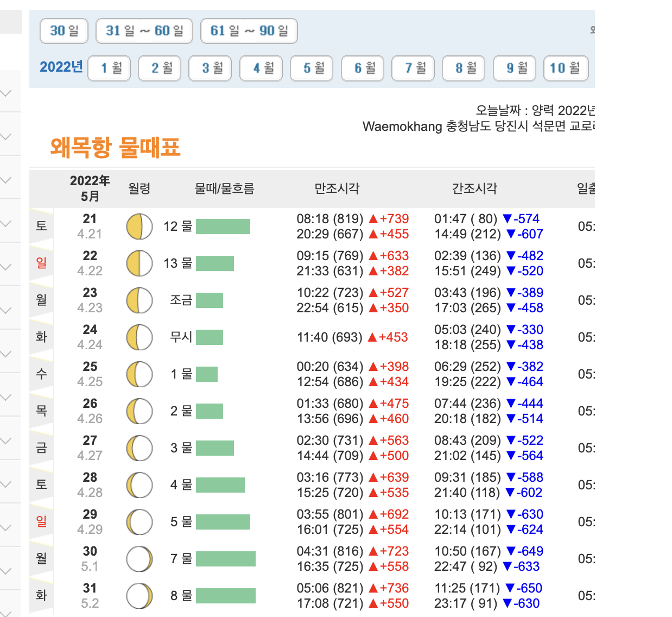The height and width of the screenshot is (617, 672).
Task: Open the 1 월 month page
Action: (109, 68)
